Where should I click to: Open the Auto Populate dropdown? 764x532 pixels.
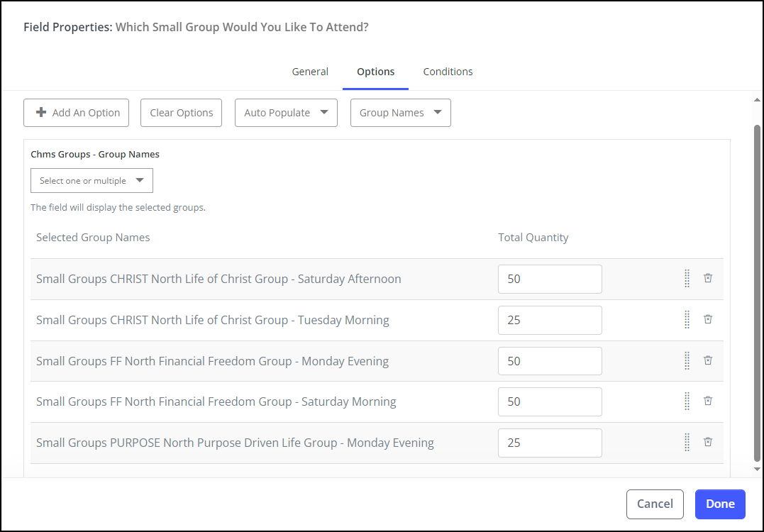tap(286, 112)
